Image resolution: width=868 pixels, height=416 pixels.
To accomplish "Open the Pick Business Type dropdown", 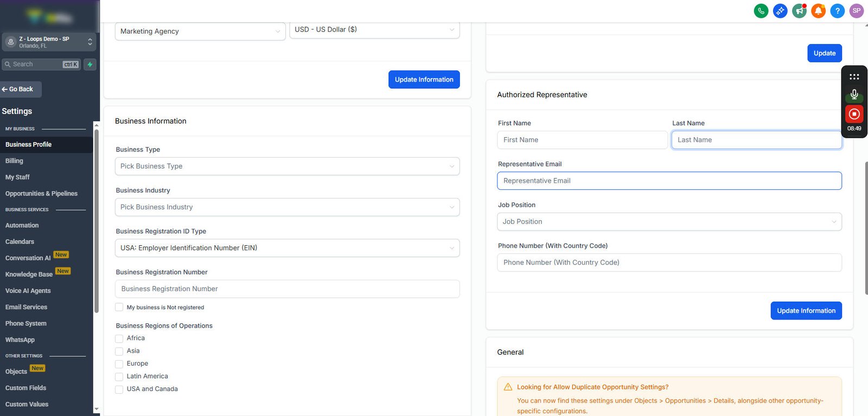I will tap(287, 166).
